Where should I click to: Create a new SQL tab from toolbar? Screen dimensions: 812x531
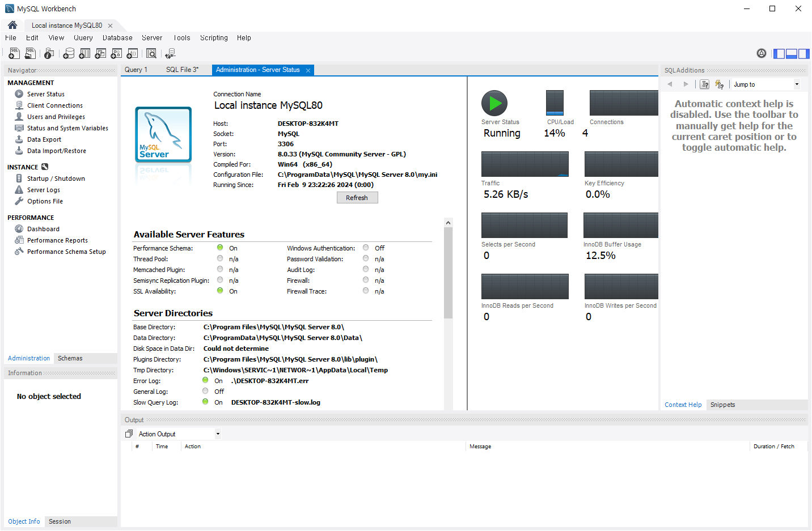click(x=14, y=53)
